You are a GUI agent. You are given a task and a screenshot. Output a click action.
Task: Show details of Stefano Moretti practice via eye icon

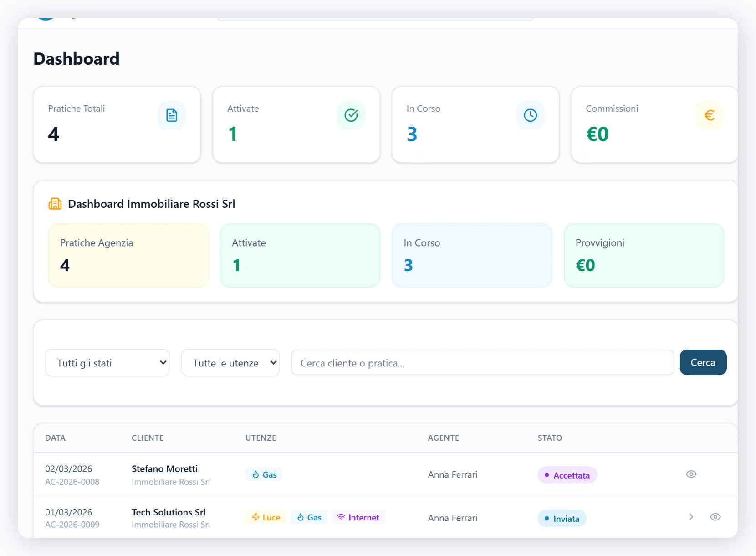click(x=691, y=474)
